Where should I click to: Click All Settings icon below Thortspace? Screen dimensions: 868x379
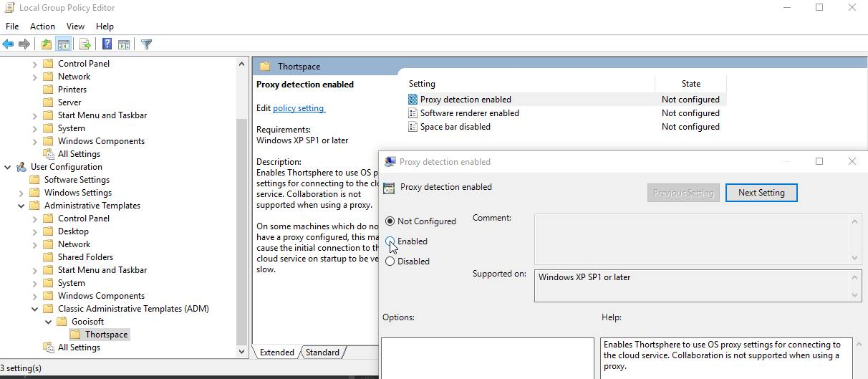point(49,347)
